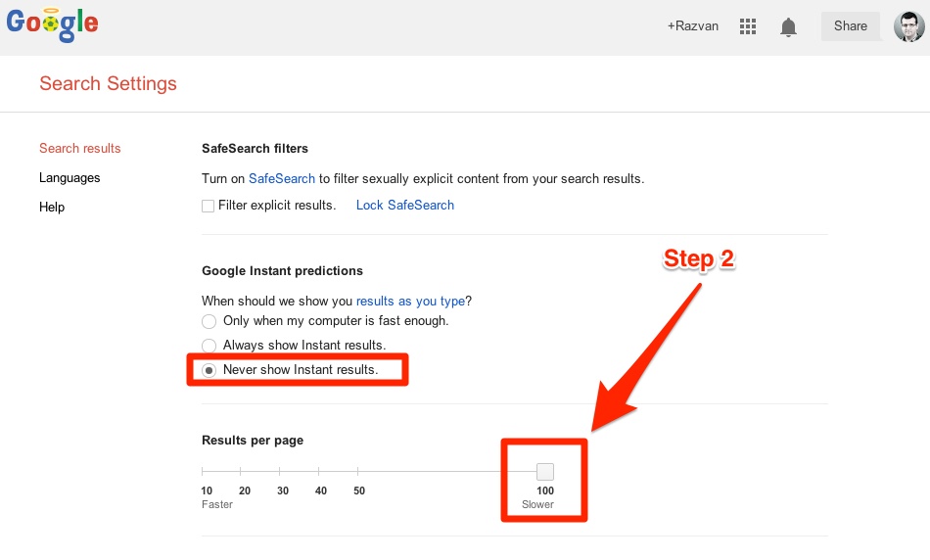Open Languages settings in the sidebar
930x560 pixels.
point(70,178)
